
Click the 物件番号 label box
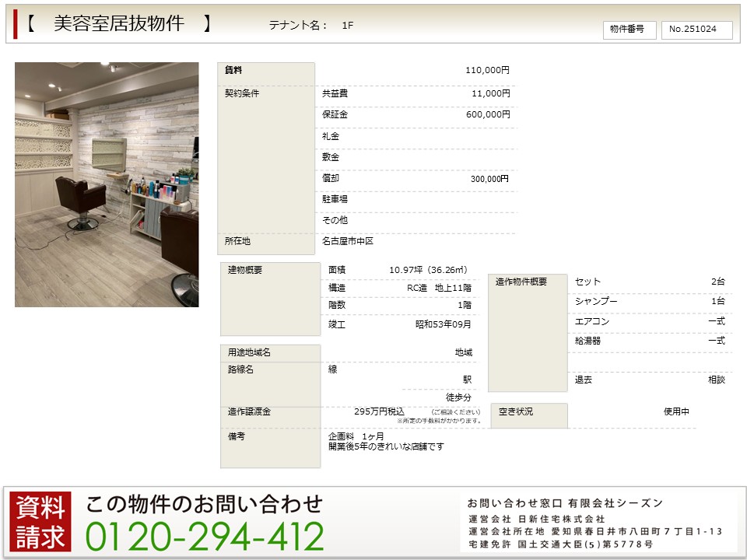629,30
